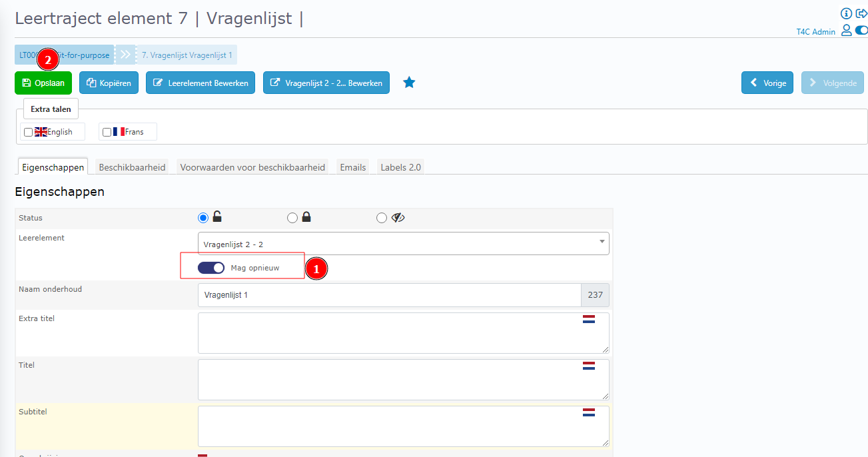Open the user profile icon

847,30
